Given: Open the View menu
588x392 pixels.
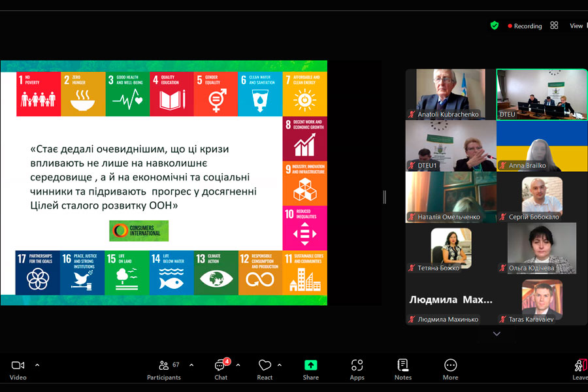Looking at the screenshot, I should [x=576, y=26].
